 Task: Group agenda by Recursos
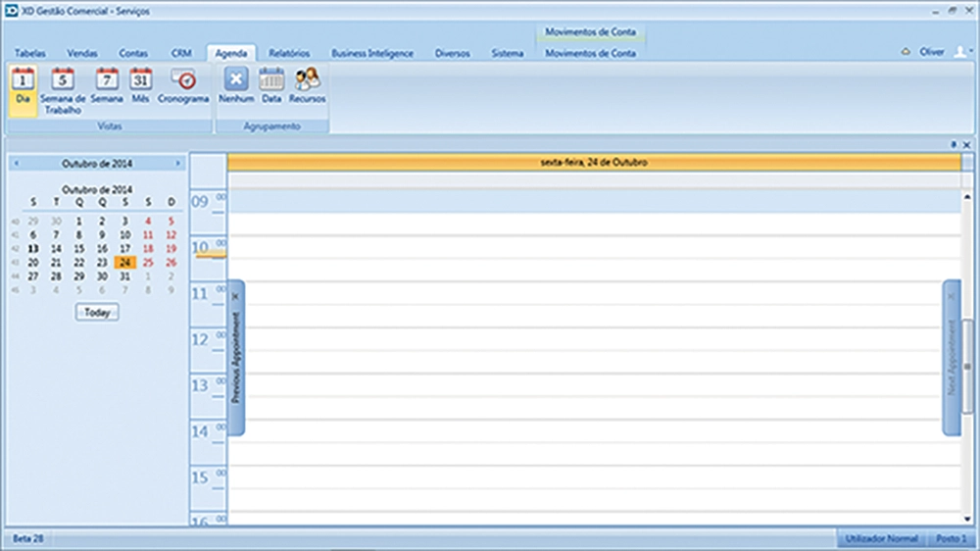308,86
